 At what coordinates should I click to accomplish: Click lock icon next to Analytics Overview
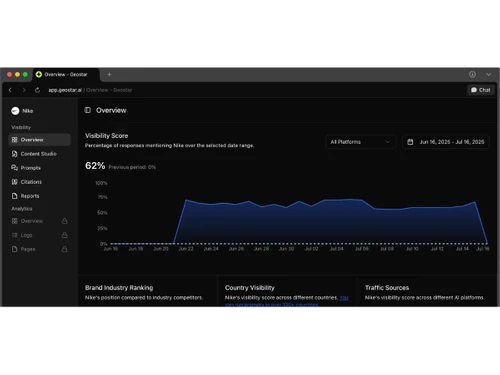point(65,221)
